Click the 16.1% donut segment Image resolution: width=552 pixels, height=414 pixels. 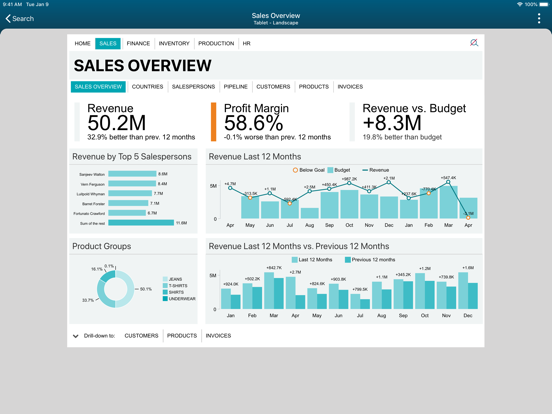(107, 276)
